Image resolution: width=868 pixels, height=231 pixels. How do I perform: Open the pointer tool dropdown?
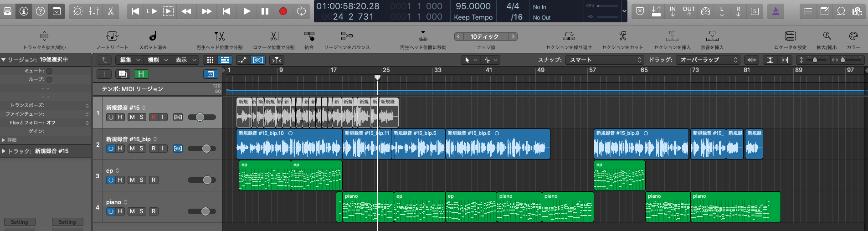pyautogui.click(x=471, y=60)
